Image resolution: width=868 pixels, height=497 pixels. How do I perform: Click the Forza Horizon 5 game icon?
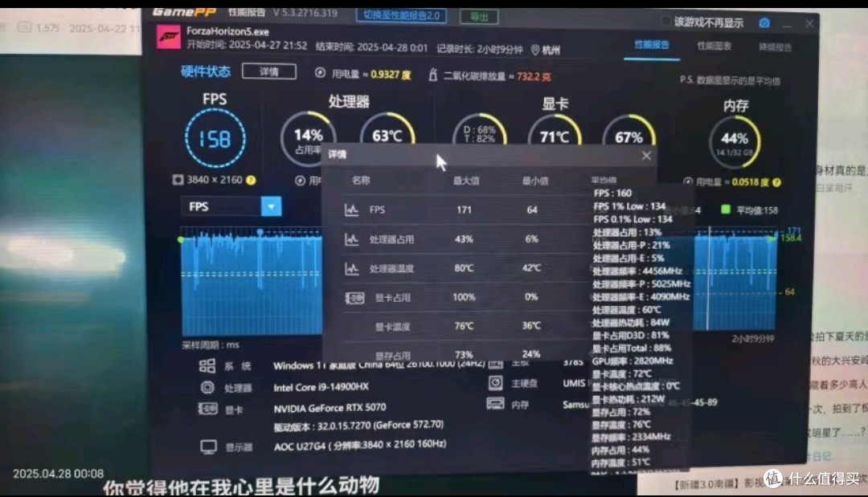click(x=168, y=38)
